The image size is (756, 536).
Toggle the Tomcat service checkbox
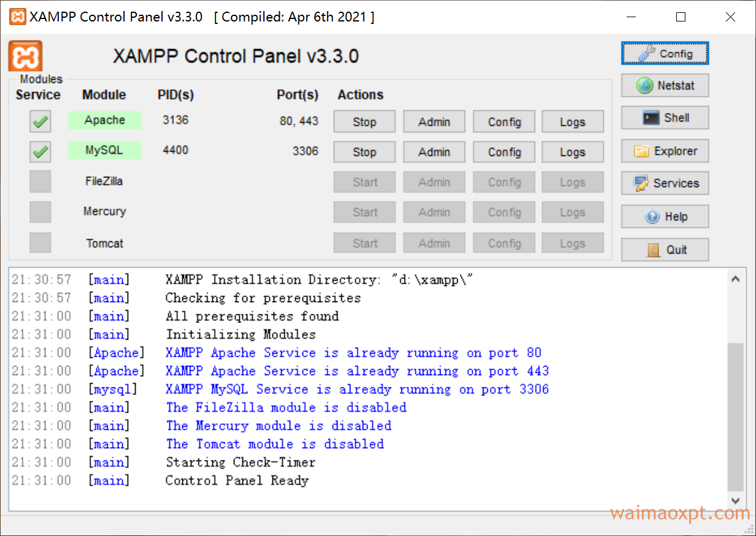(x=40, y=243)
